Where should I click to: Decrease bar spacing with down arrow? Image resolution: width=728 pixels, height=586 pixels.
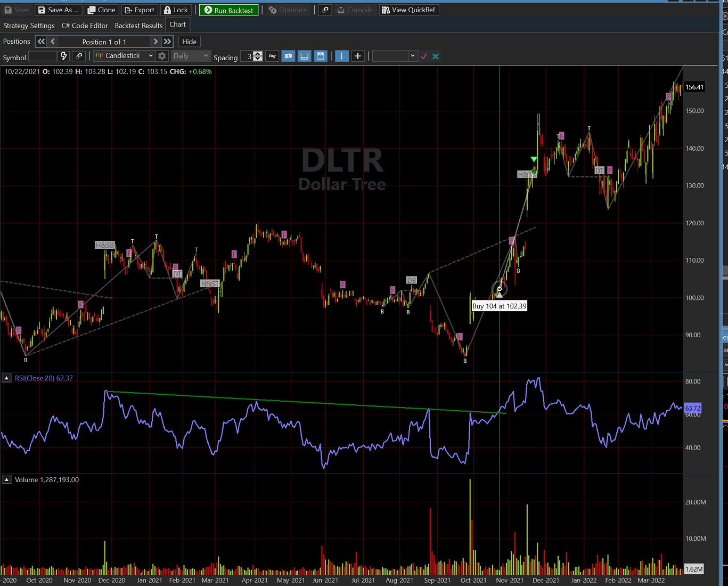pos(258,59)
